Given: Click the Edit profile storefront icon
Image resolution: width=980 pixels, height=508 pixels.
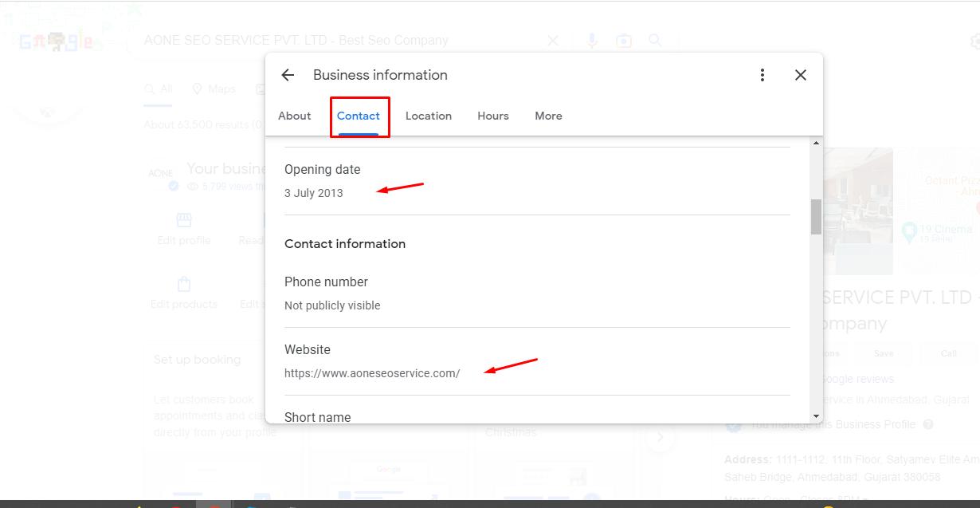Looking at the screenshot, I should (x=184, y=220).
